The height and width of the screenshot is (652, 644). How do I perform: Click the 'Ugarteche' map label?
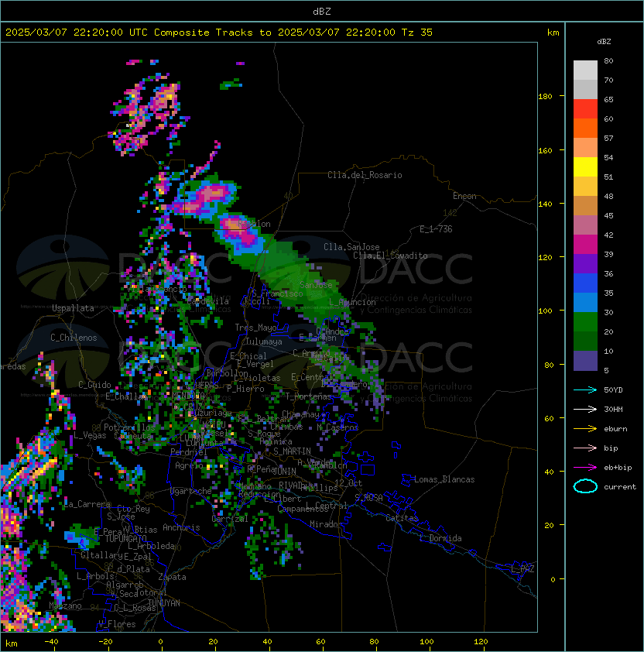191,491
